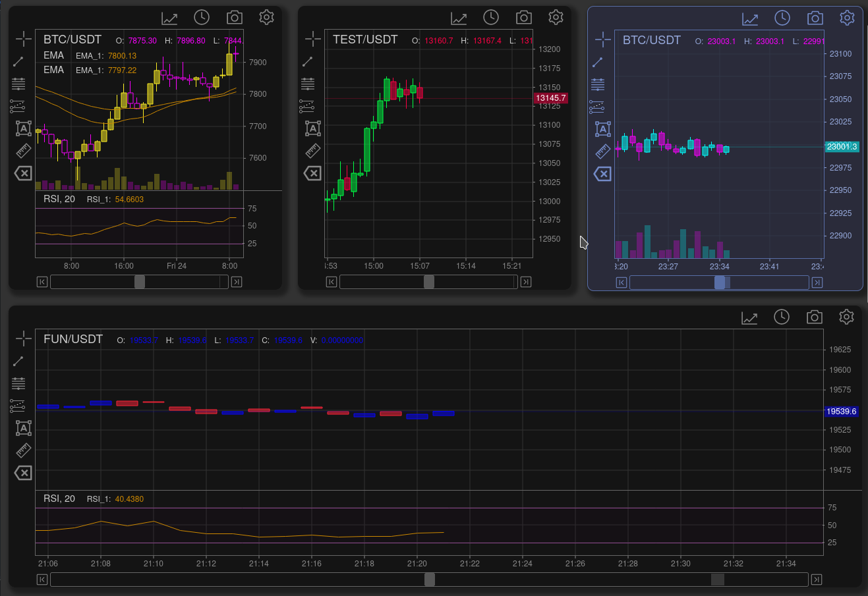Open timeframe clock in top-left BTC/USDT chart
The width and height of the screenshot is (868, 596).
tap(201, 17)
